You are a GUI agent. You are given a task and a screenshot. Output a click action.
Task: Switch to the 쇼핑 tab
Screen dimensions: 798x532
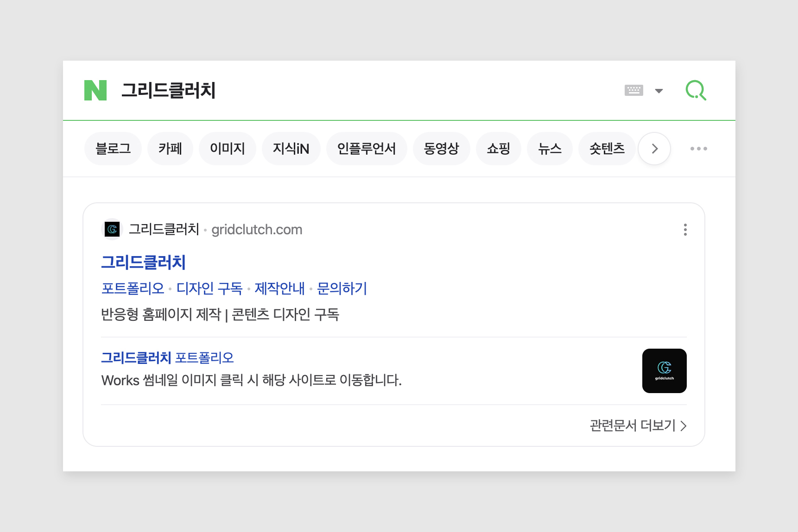(499, 149)
